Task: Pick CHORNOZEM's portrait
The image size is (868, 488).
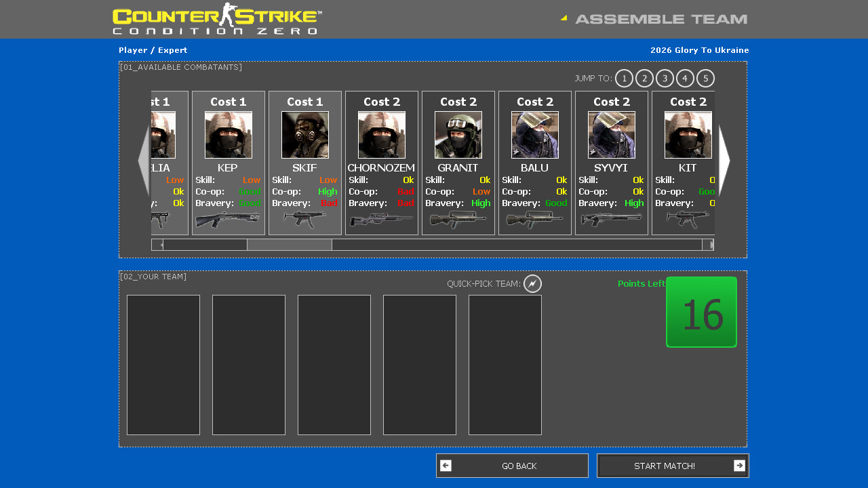Action: pyautogui.click(x=382, y=135)
